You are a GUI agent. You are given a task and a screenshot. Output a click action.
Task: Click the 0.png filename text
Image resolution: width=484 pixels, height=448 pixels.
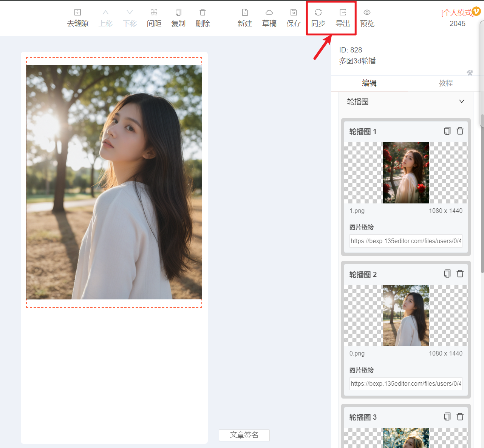(357, 353)
